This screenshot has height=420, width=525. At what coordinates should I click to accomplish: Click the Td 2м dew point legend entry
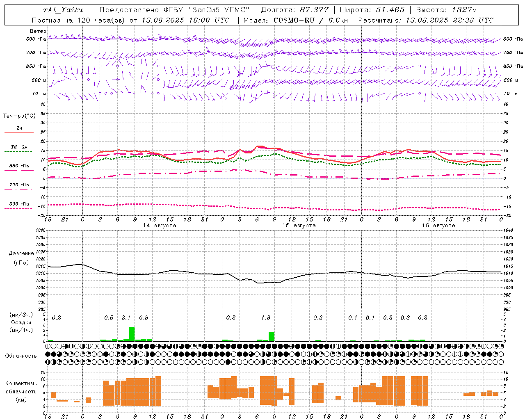pyautogui.click(x=19, y=147)
